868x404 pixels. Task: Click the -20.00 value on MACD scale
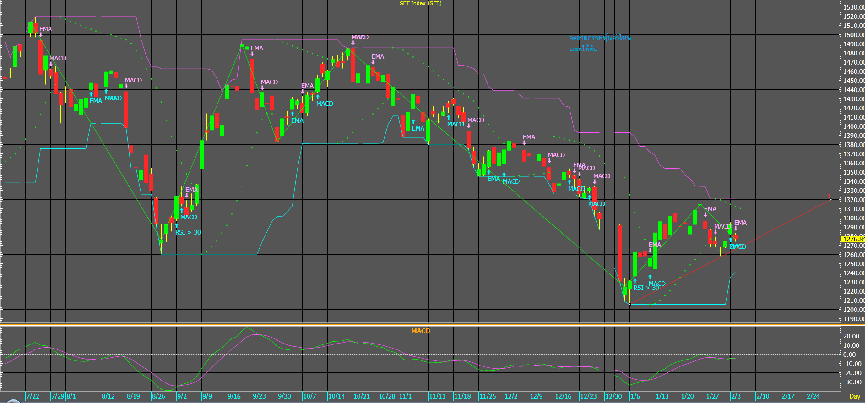(852, 373)
